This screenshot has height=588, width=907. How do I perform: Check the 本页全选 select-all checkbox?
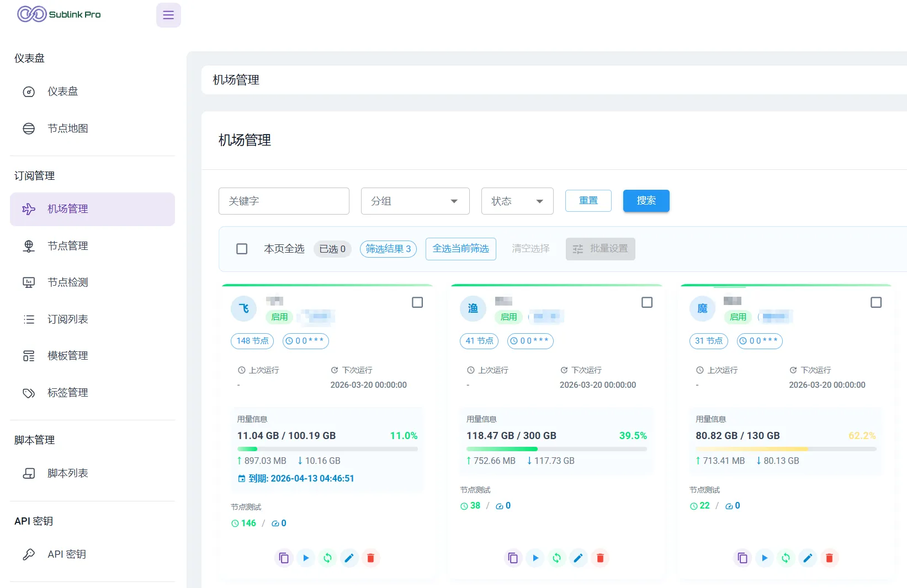click(x=242, y=249)
